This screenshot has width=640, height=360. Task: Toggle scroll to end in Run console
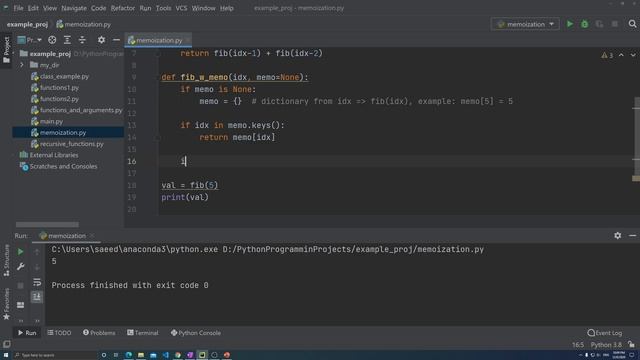(x=37, y=297)
